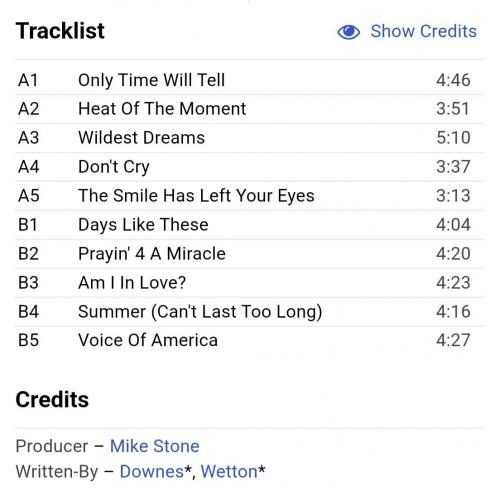This screenshot has width=500, height=500.
Task: Select track A4 Don't Cry
Action: coord(250,167)
